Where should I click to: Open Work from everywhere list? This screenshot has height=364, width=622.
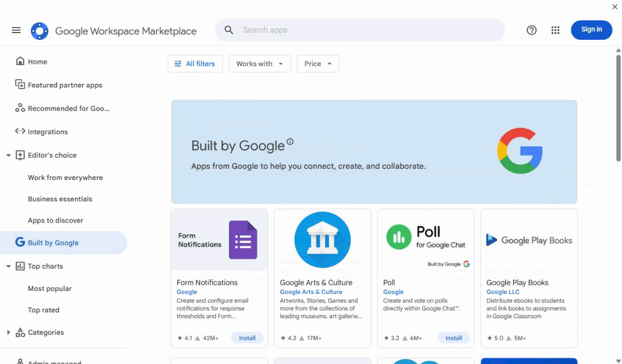(65, 178)
